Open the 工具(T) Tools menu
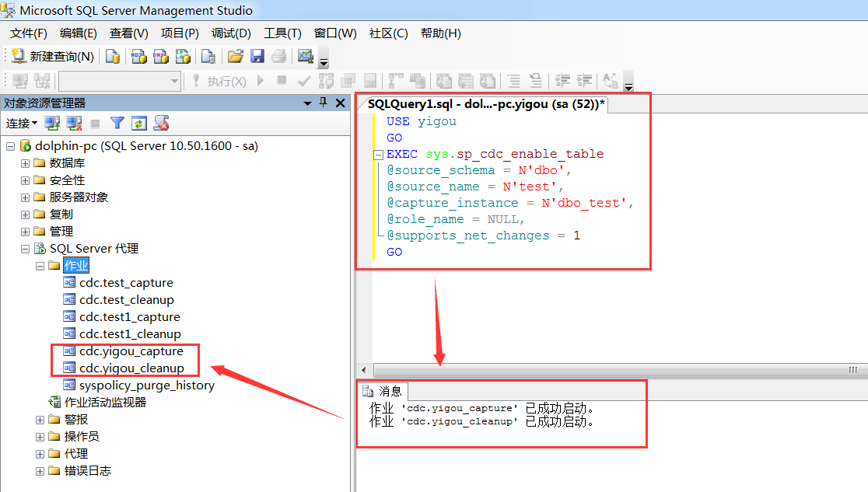The width and height of the screenshot is (868, 492). [x=282, y=33]
